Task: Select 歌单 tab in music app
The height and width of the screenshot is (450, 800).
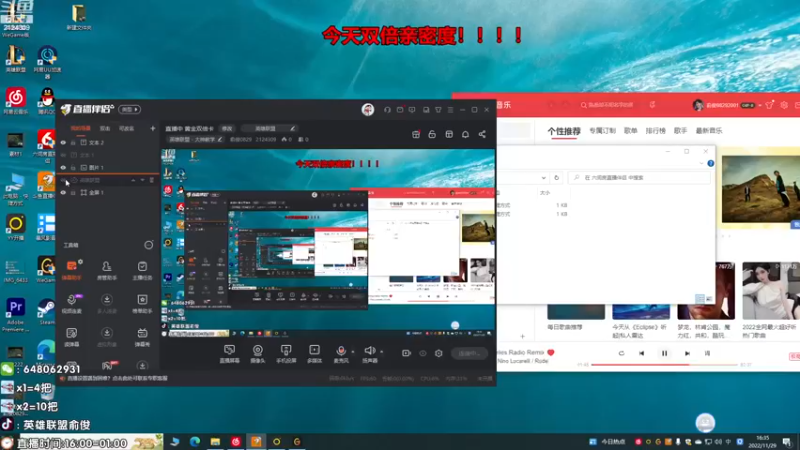Action: 631,131
